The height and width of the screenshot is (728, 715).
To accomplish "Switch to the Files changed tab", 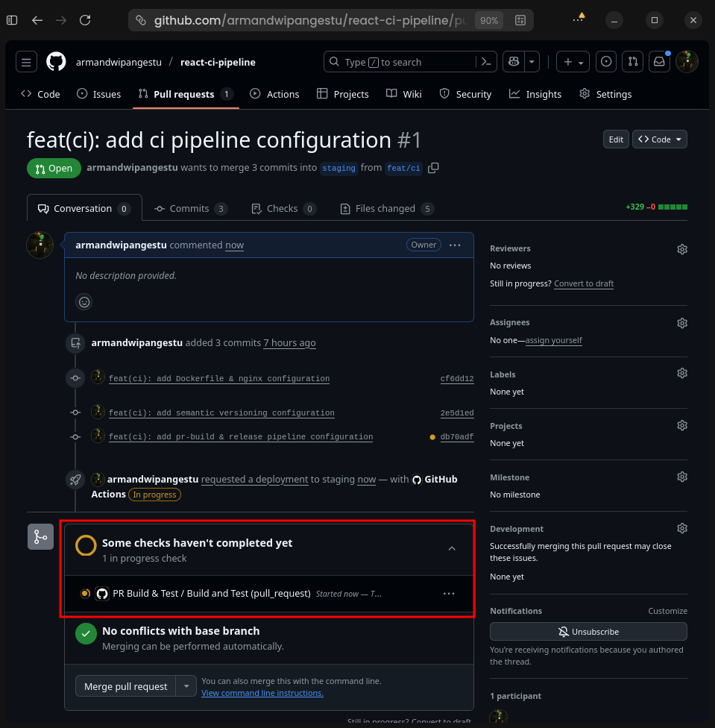I will point(386,209).
